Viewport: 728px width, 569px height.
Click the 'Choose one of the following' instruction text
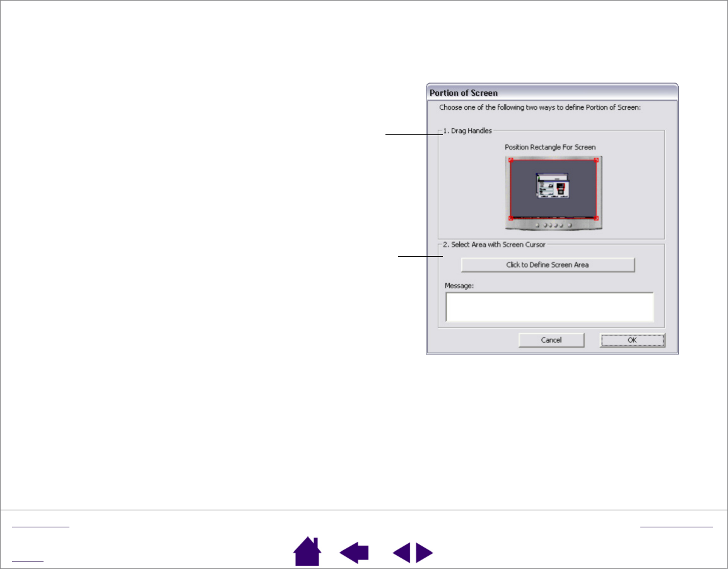coord(540,107)
